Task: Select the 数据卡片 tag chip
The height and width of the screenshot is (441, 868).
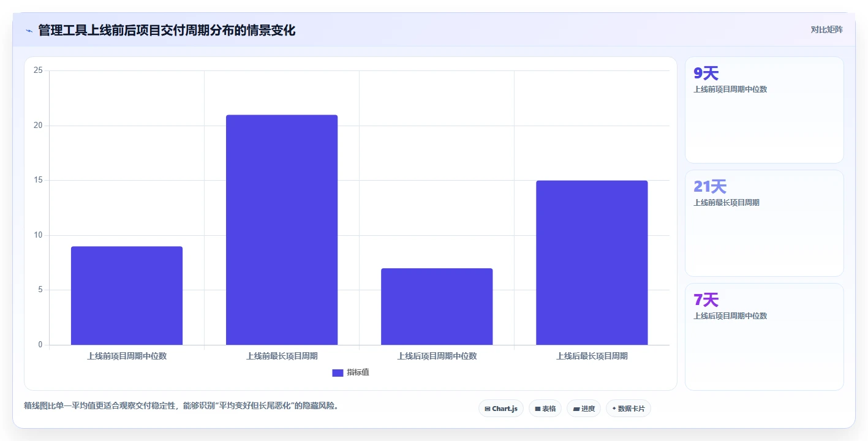Action: pyautogui.click(x=628, y=409)
